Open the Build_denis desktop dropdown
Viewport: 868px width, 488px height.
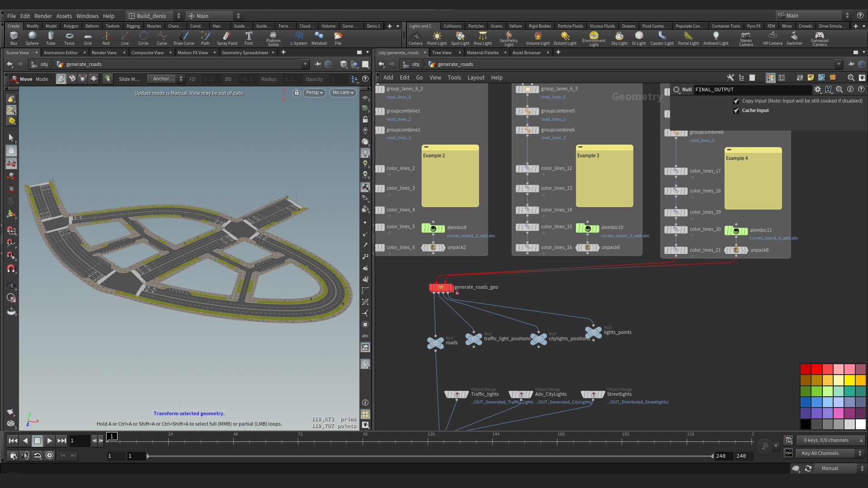click(154, 16)
